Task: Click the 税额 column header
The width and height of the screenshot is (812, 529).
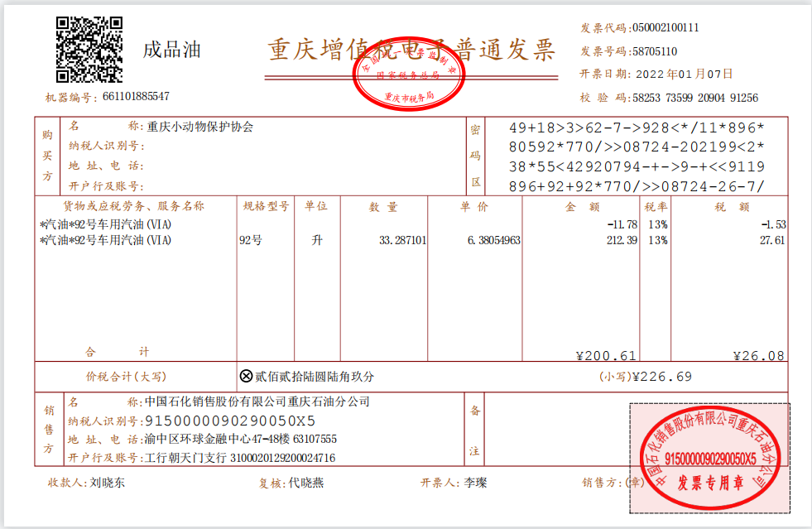Action: 732,207
